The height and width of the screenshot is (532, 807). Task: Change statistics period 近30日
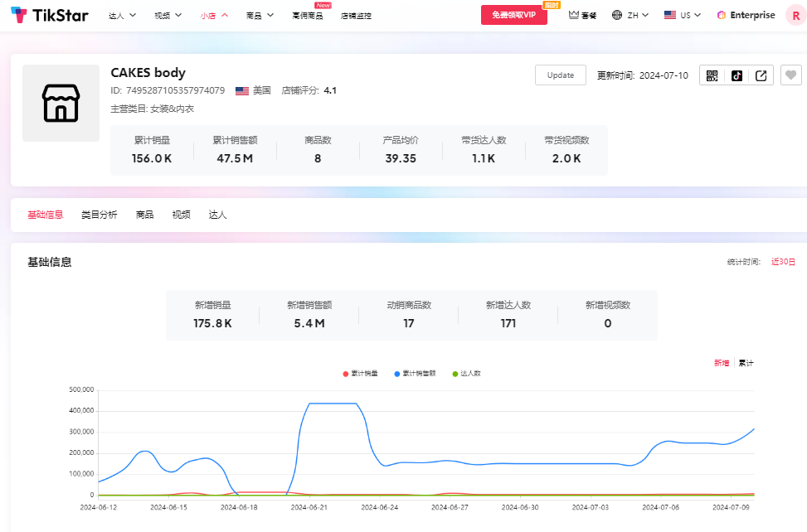[783, 262]
